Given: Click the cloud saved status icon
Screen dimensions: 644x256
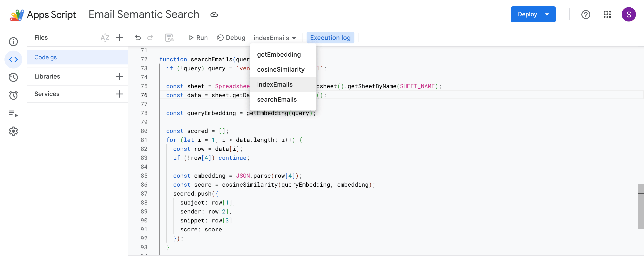Looking at the screenshot, I should tap(214, 15).
